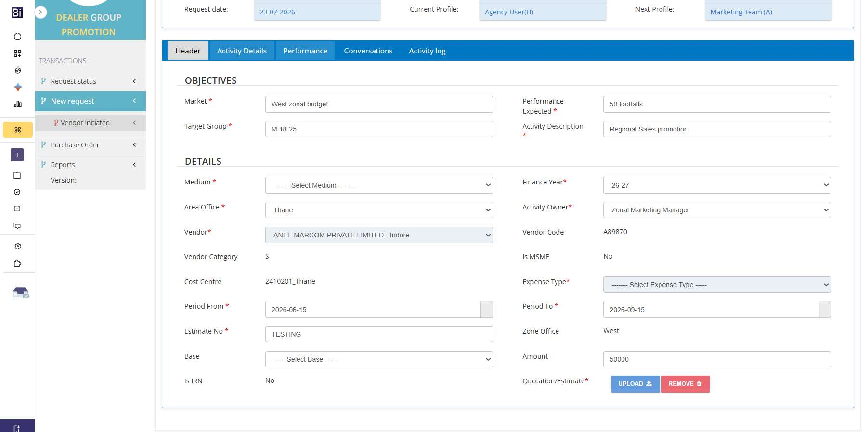Click the Period To date field
The image size is (868, 432).
point(711,310)
